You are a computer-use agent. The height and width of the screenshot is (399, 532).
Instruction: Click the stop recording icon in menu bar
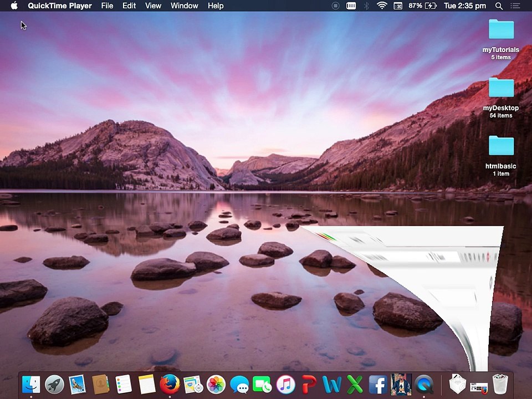[335, 6]
